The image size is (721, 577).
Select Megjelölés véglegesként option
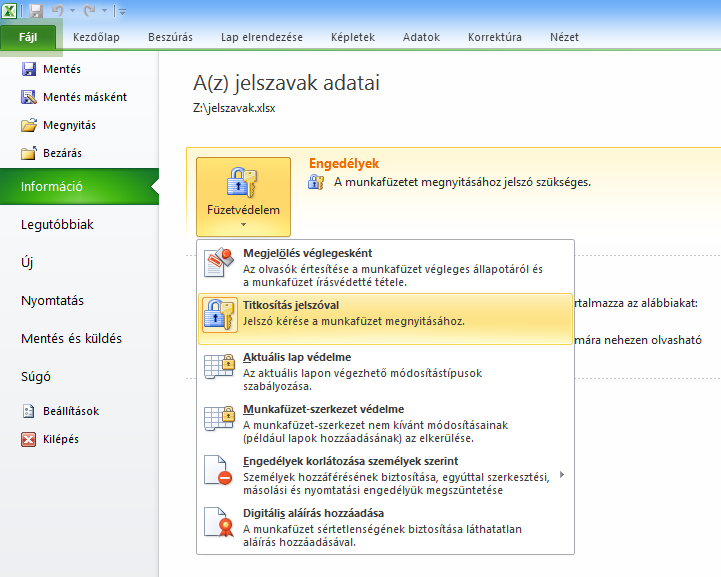[385, 268]
